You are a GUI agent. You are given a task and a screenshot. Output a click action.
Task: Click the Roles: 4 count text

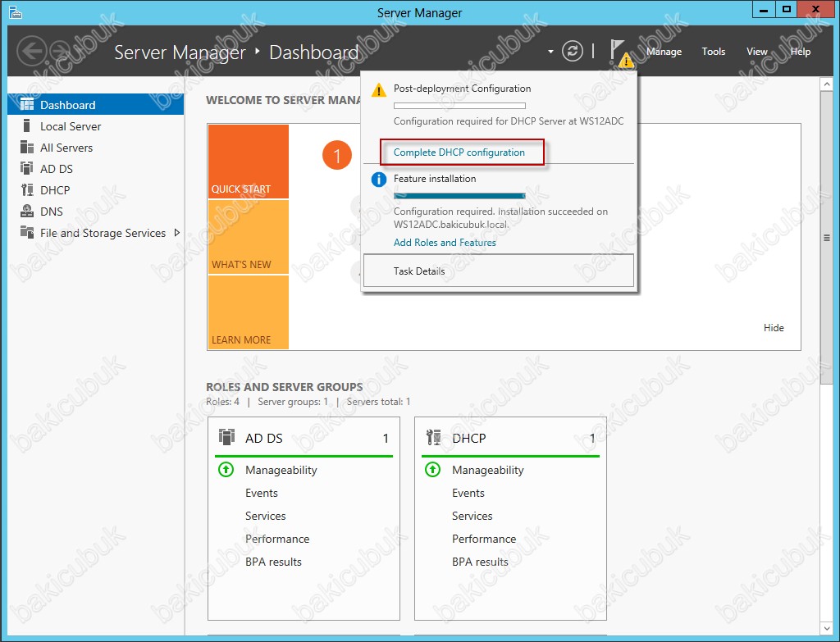click(223, 402)
